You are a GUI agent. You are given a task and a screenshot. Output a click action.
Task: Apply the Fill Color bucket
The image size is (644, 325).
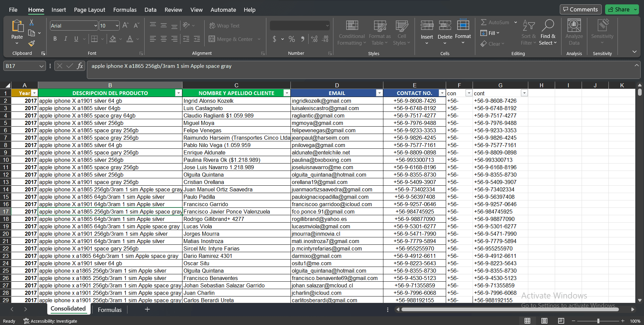click(x=113, y=39)
